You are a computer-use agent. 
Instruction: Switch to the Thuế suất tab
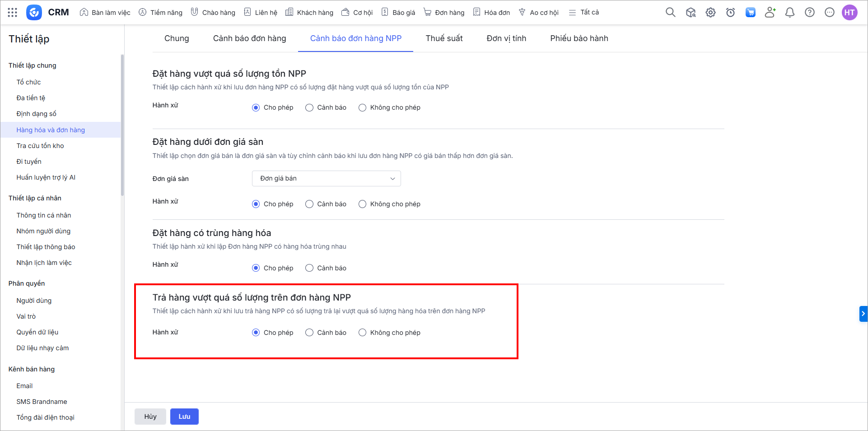[x=444, y=39]
